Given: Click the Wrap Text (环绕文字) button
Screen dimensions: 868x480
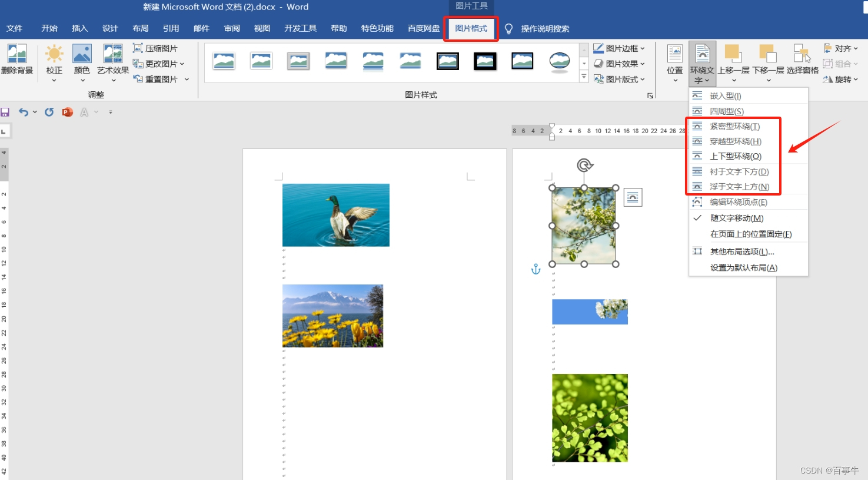Looking at the screenshot, I should (702, 64).
